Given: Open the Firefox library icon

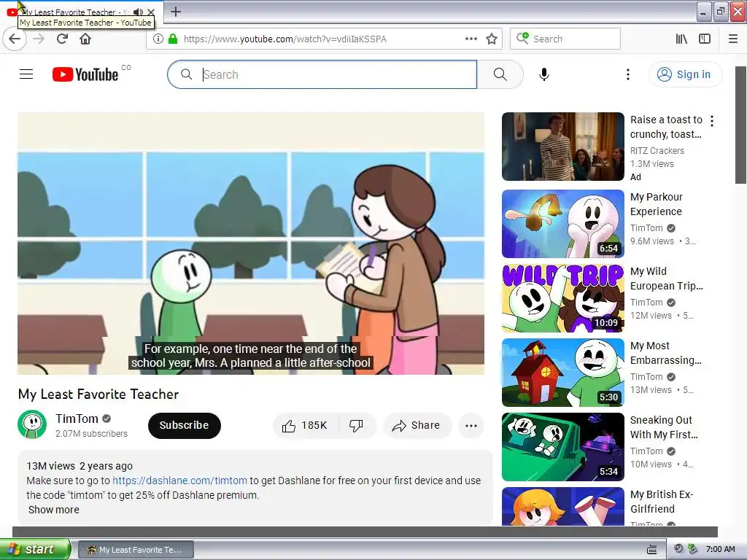Looking at the screenshot, I should pos(681,39).
